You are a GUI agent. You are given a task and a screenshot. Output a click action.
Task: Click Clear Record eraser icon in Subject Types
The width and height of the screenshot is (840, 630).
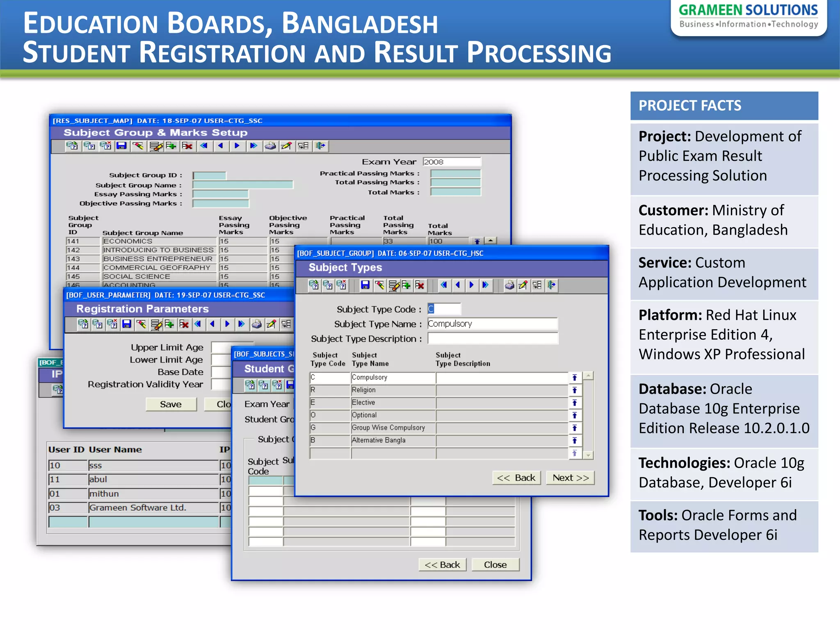380,285
